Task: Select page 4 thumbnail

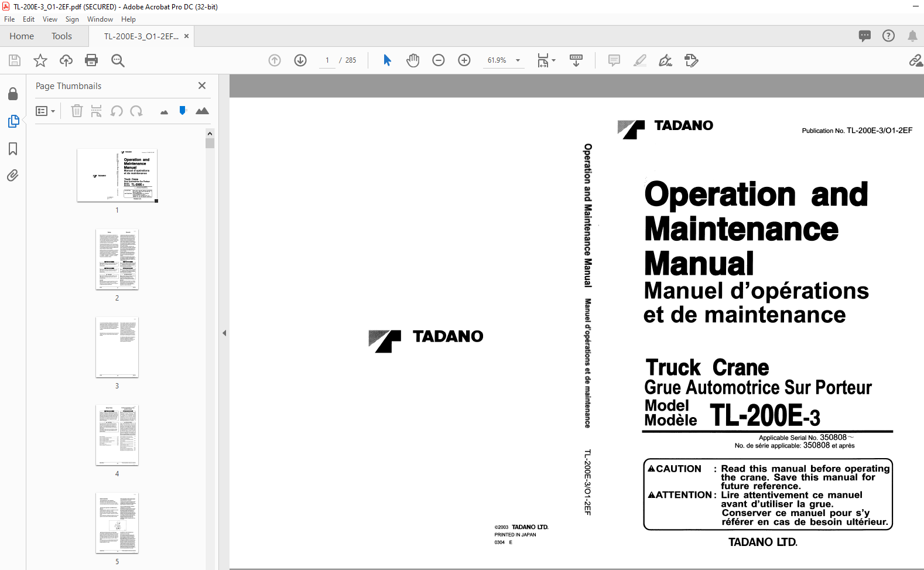Action: coord(117,435)
